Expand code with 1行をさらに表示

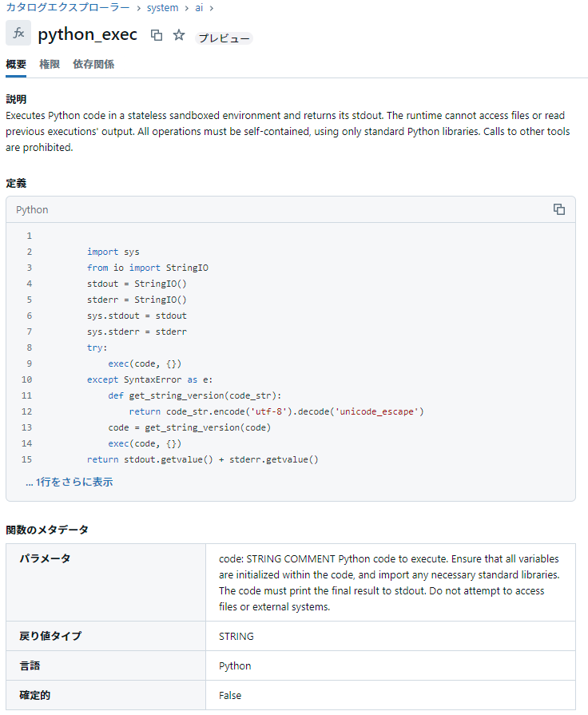70,482
